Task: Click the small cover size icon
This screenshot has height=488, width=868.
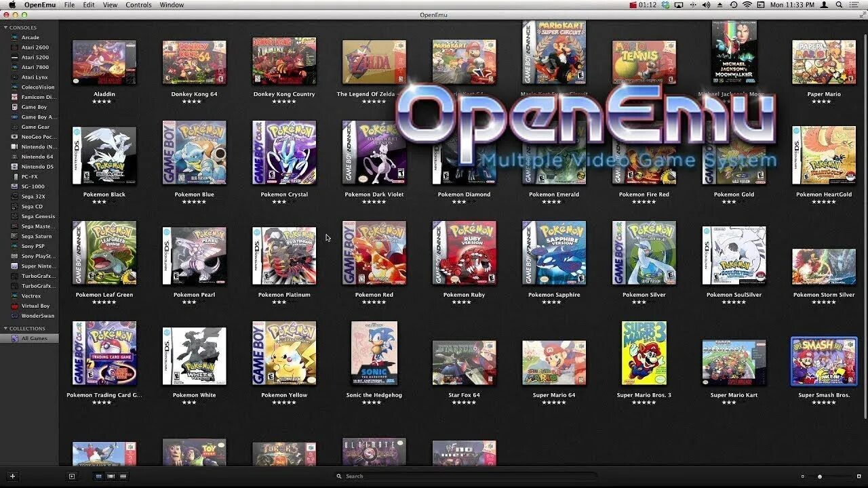Action: pos(802,476)
